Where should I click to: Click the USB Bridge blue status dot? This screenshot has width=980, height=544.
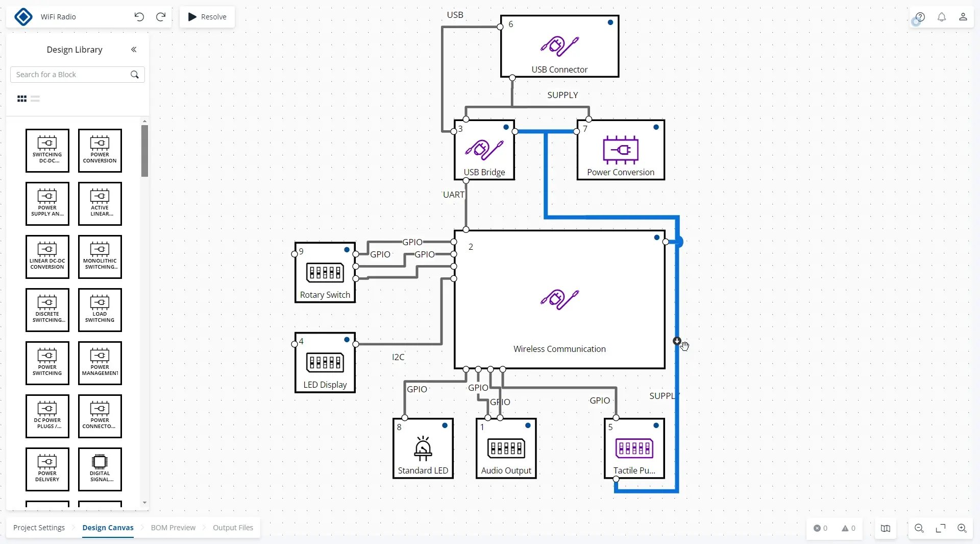pyautogui.click(x=506, y=127)
